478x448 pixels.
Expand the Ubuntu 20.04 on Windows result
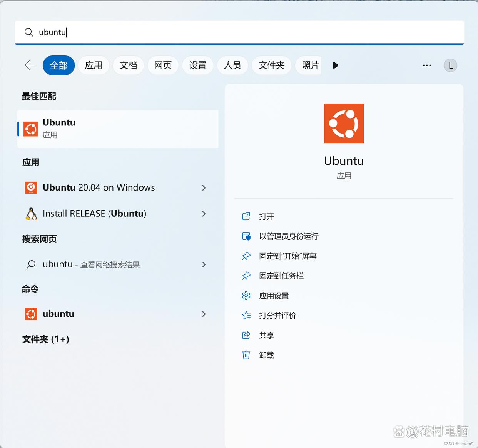[x=204, y=188]
